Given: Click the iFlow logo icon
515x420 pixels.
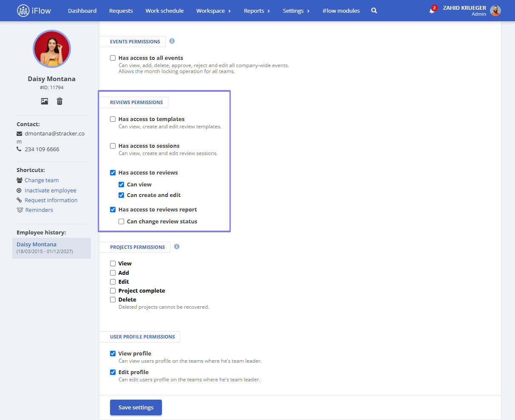Looking at the screenshot, I should click(x=23, y=11).
